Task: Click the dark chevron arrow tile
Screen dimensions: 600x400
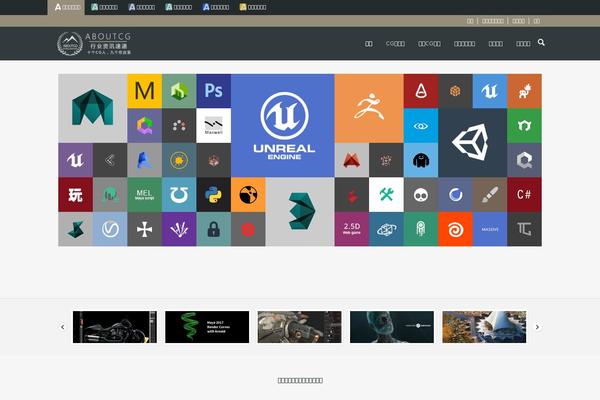Action: coord(110,160)
